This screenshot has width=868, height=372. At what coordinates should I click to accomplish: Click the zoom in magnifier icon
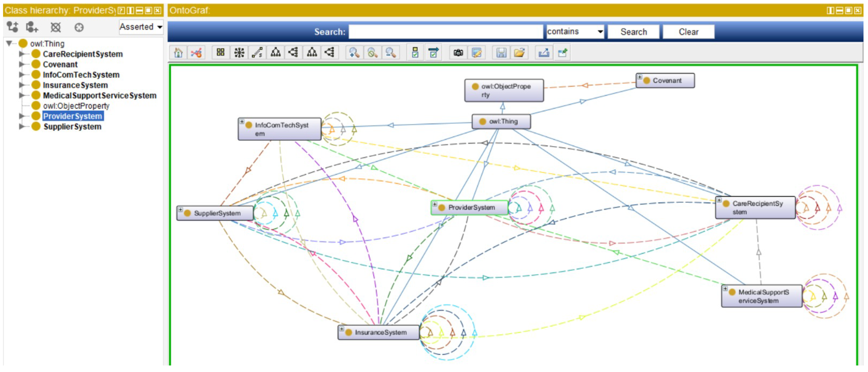354,53
